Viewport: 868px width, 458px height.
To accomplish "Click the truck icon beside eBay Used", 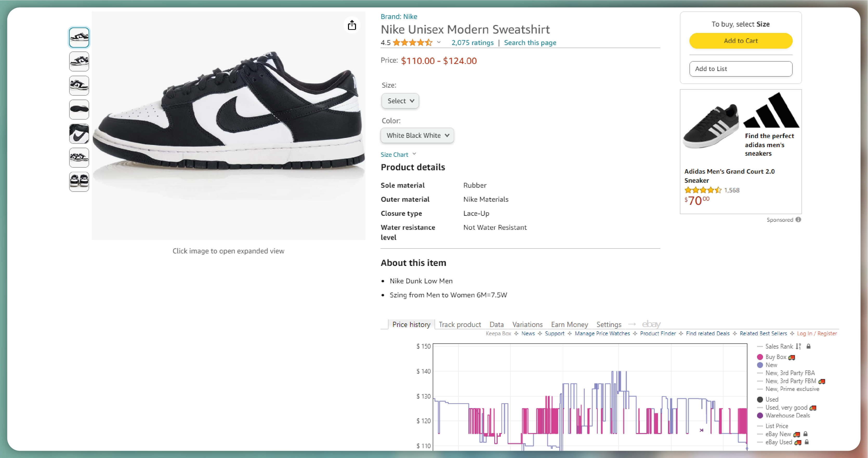I will click(798, 442).
